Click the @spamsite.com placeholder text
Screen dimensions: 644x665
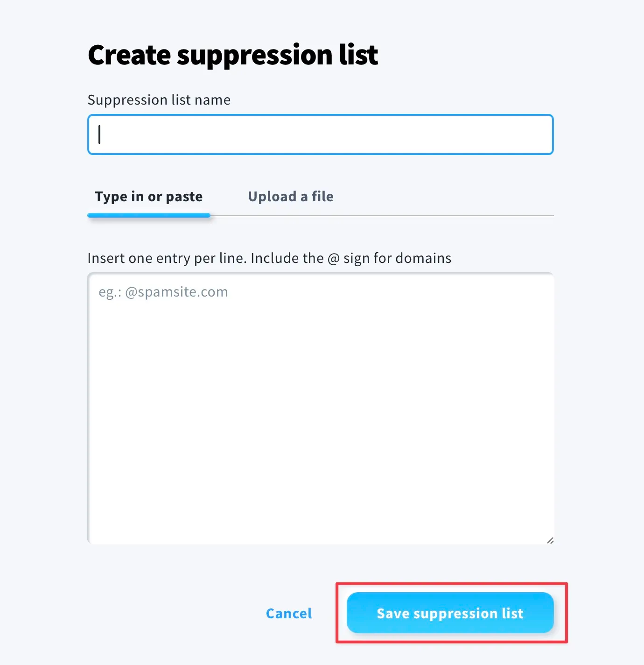pyautogui.click(x=176, y=292)
